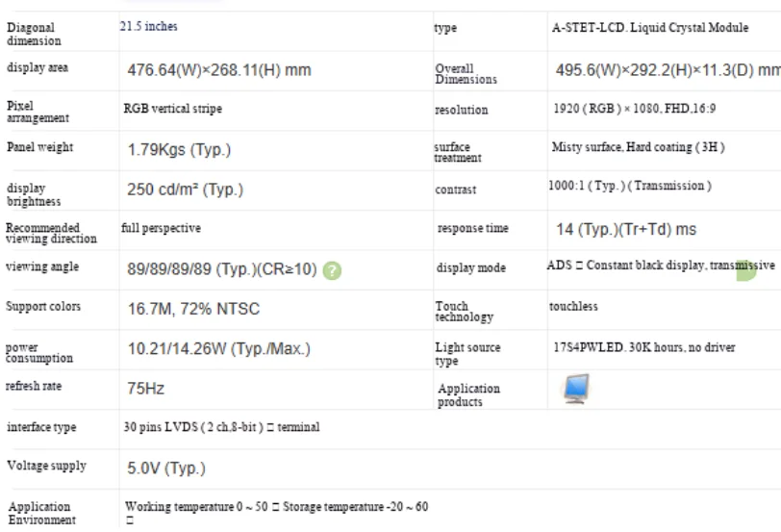Click the 17S4PWLED light source text
Image resolution: width=781 pixels, height=532 pixels.
(x=644, y=347)
